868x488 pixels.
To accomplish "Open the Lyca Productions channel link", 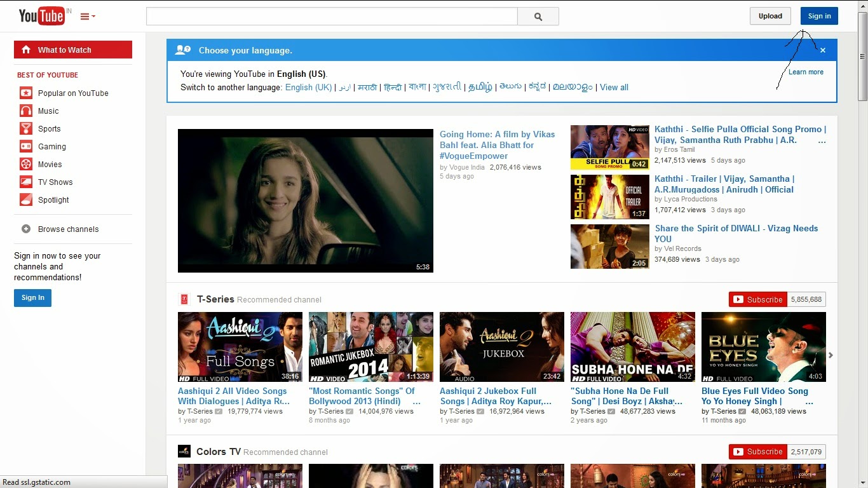I will coord(691,199).
